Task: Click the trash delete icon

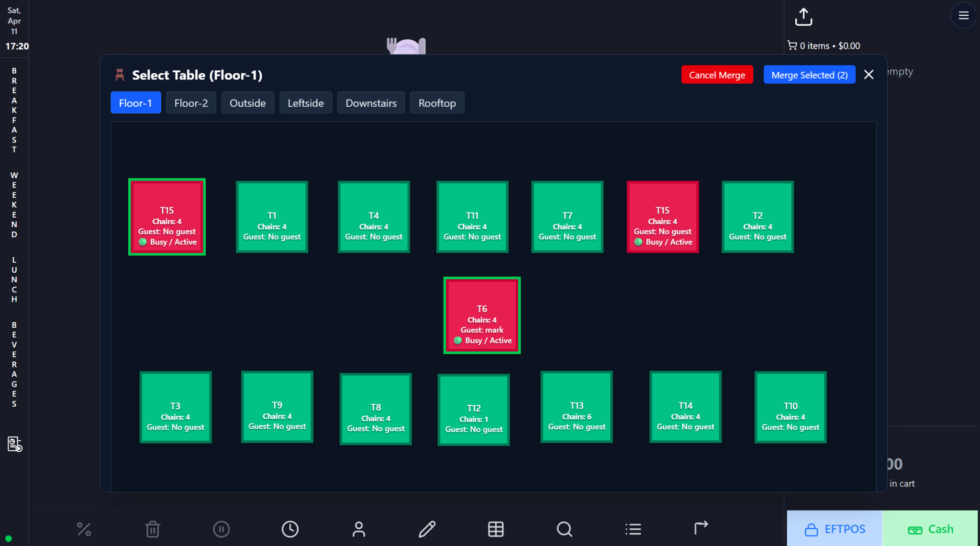Action: coord(153,529)
